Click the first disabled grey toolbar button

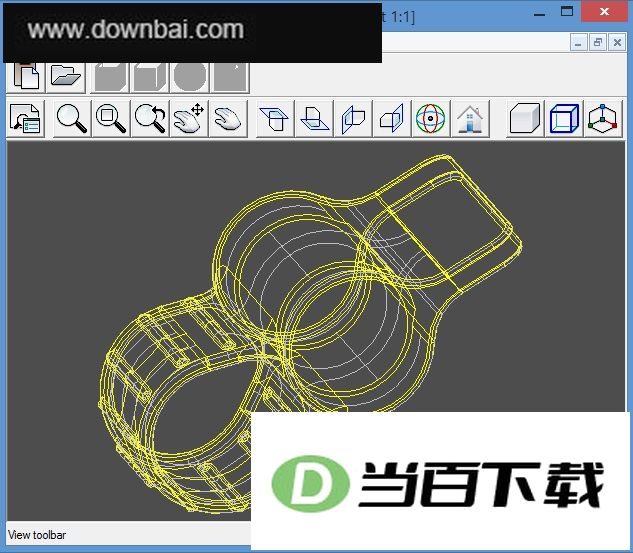click(111, 77)
